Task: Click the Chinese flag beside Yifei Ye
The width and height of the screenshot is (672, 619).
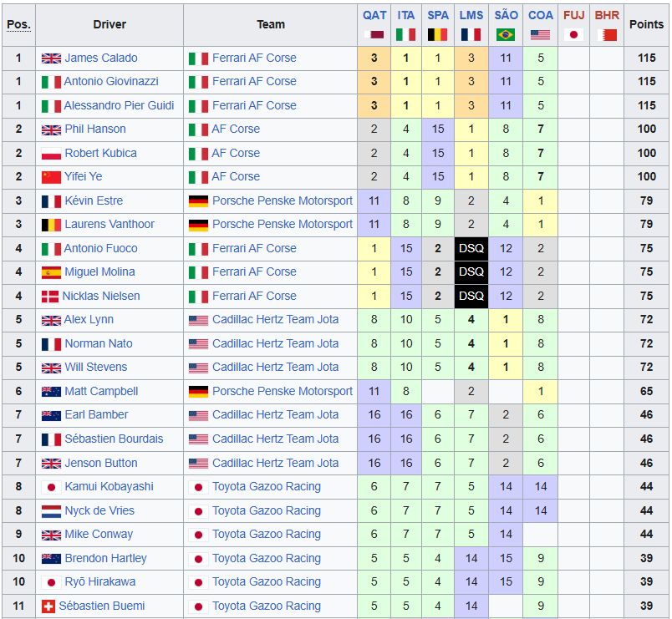Action: 51,177
